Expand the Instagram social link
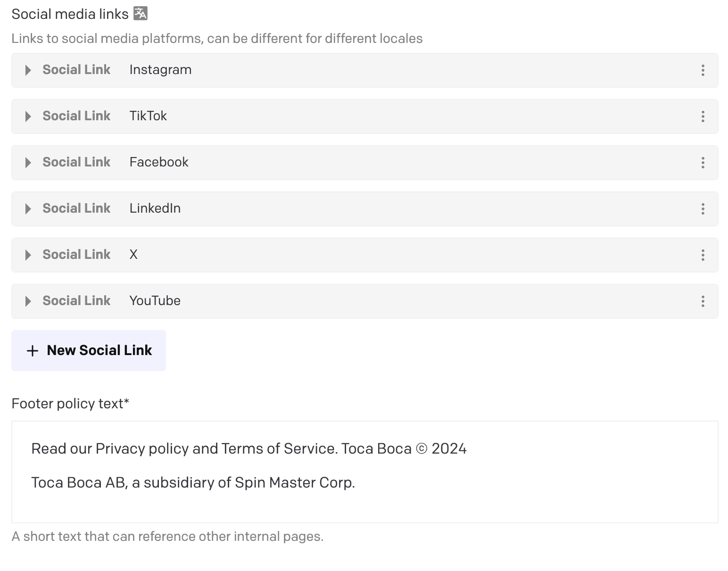Screen dimensions: 728x571 tap(28, 70)
